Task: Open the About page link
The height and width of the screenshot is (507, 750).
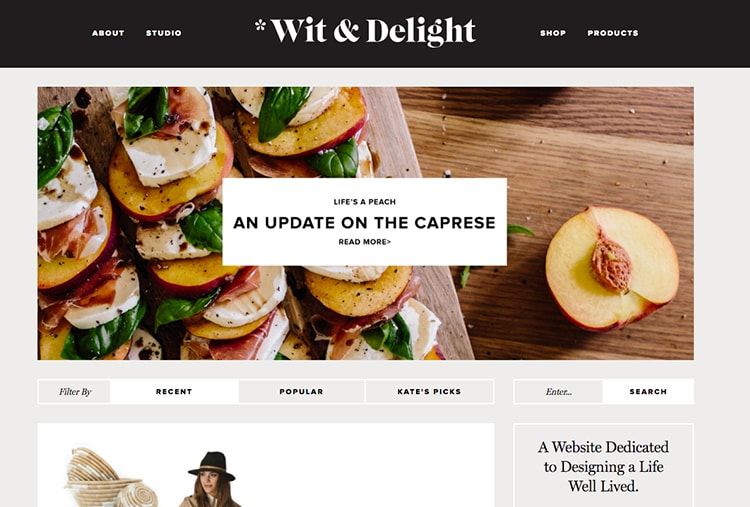Action: pyautogui.click(x=108, y=33)
